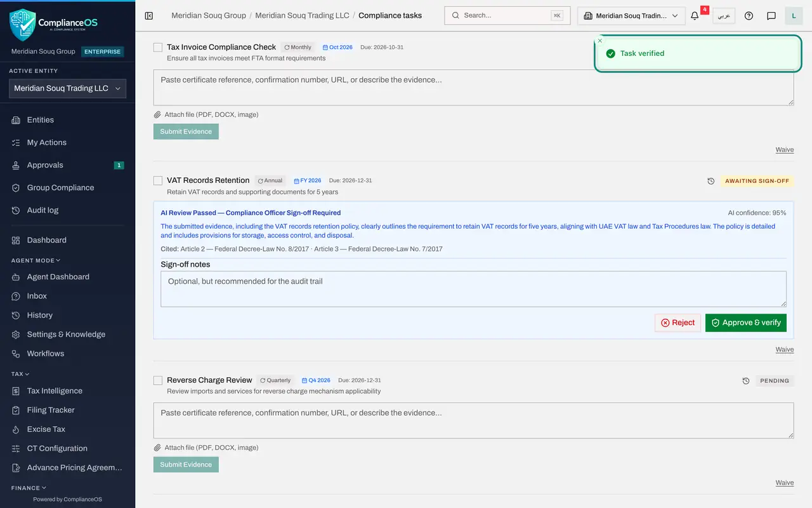Click Meridian Souq Group breadcrumb

(x=209, y=15)
